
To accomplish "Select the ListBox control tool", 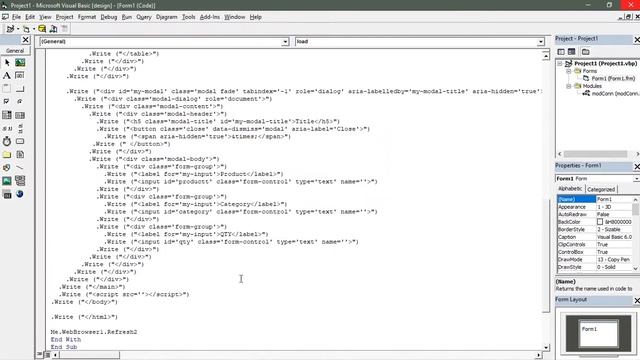I will click(20, 115).
